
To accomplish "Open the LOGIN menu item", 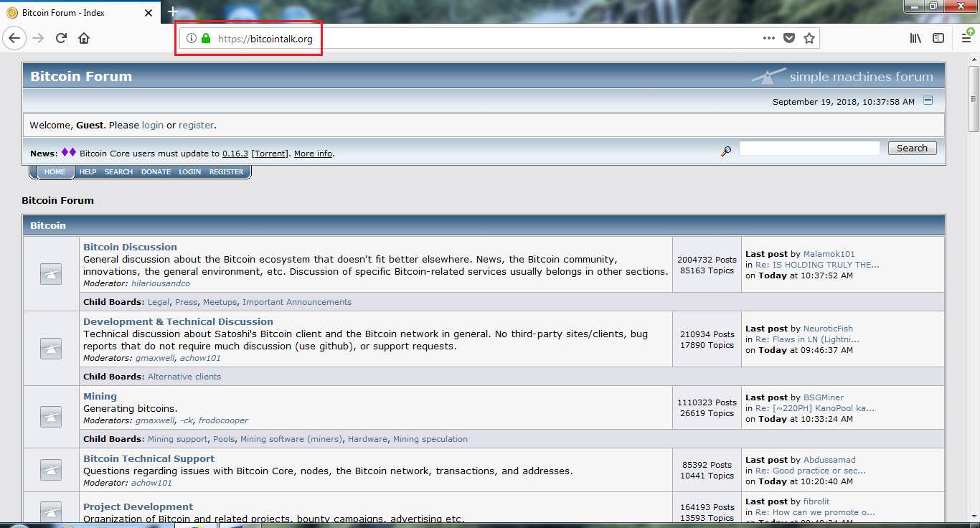I will (190, 172).
